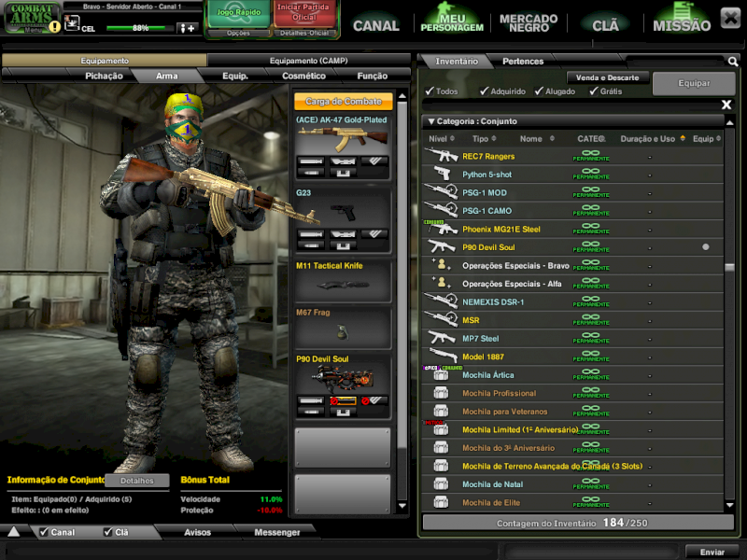Select REC7 Rangers rifle icon
Viewport: 747px width, 560px height.
[442, 156]
